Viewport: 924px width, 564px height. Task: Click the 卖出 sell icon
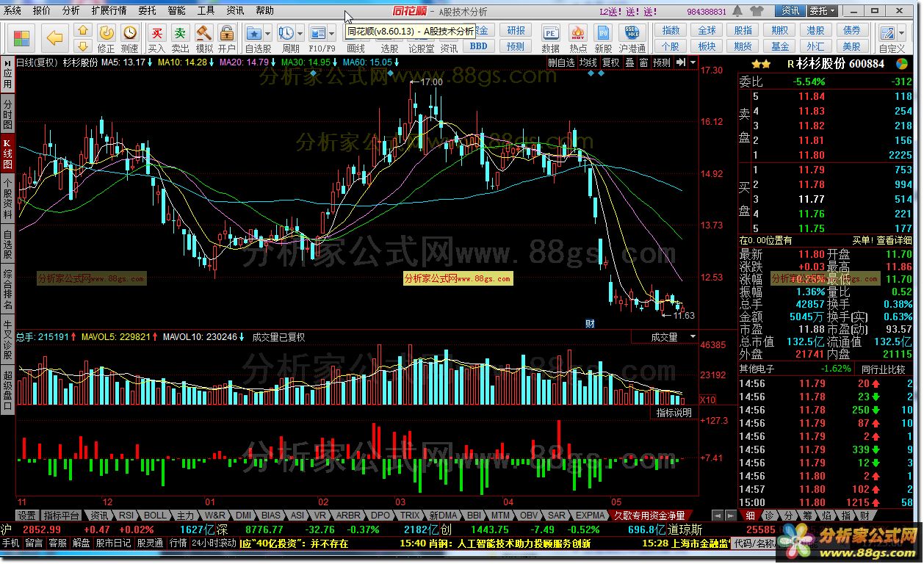pyautogui.click(x=180, y=33)
